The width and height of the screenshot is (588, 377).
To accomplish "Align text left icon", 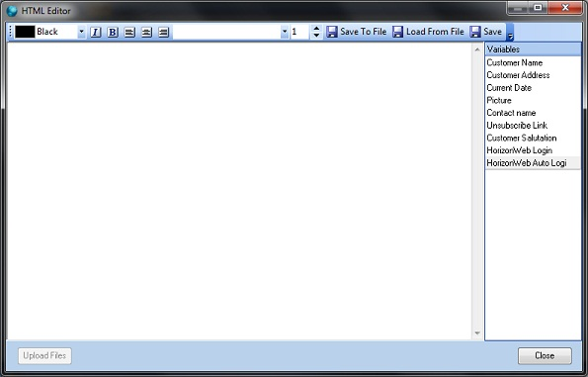I will (x=129, y=32).
